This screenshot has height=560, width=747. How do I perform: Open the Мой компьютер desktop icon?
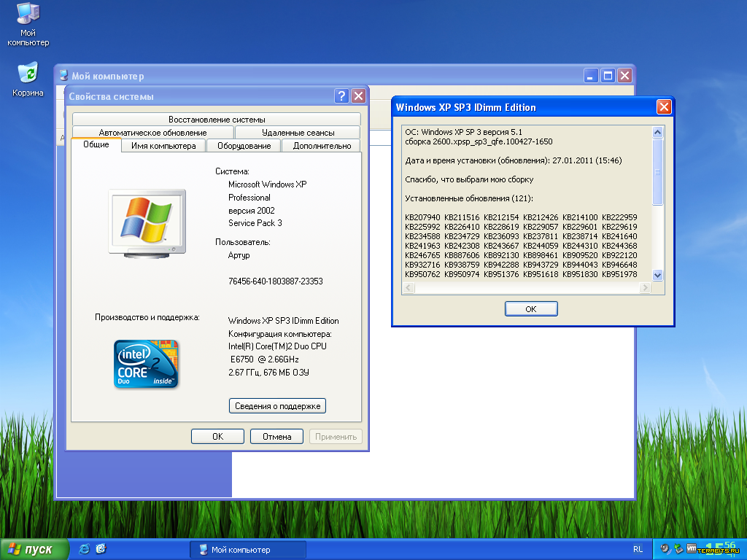(x=28, y=16)
